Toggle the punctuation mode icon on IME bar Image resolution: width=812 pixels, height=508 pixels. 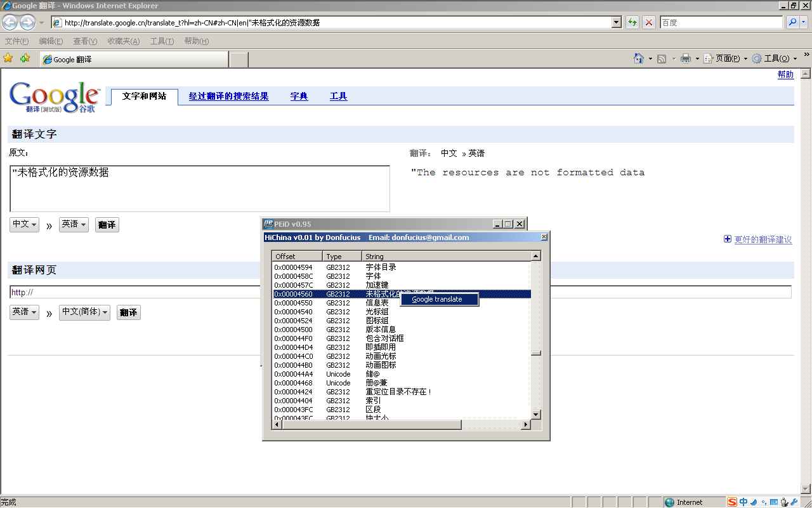763,502
